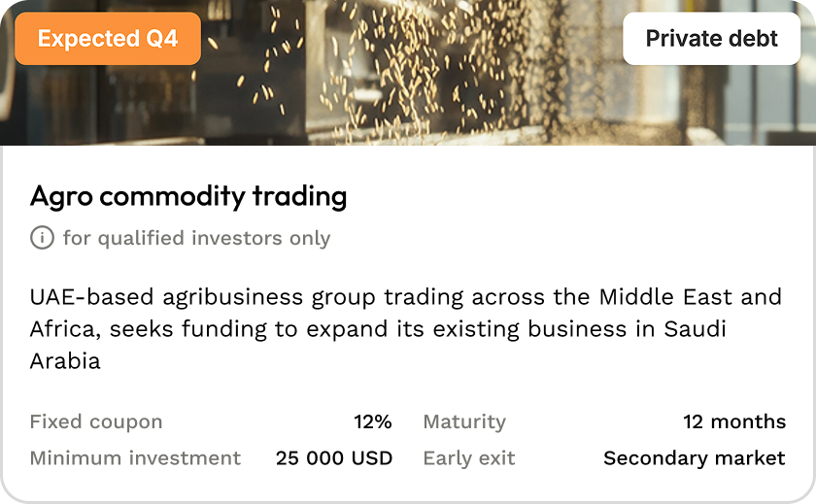This screenshot has height=504, width=816.
Task: Click the orange Expected Q4 badge
Action: tap(108, 39)
